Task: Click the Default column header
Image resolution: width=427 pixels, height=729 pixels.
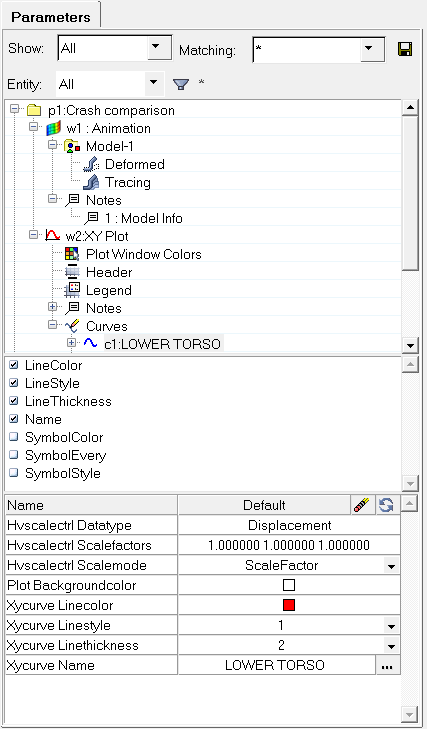Action: [264, 505]
